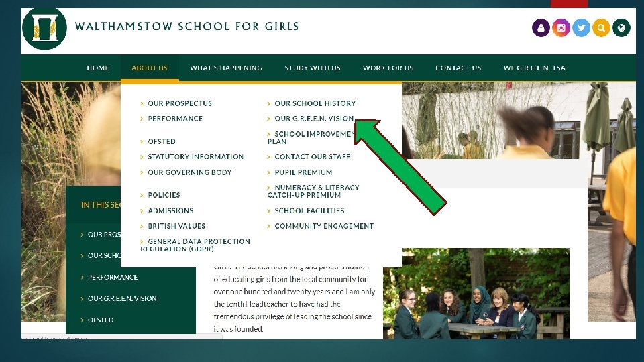Go to the Home nav item

[98, 68]
